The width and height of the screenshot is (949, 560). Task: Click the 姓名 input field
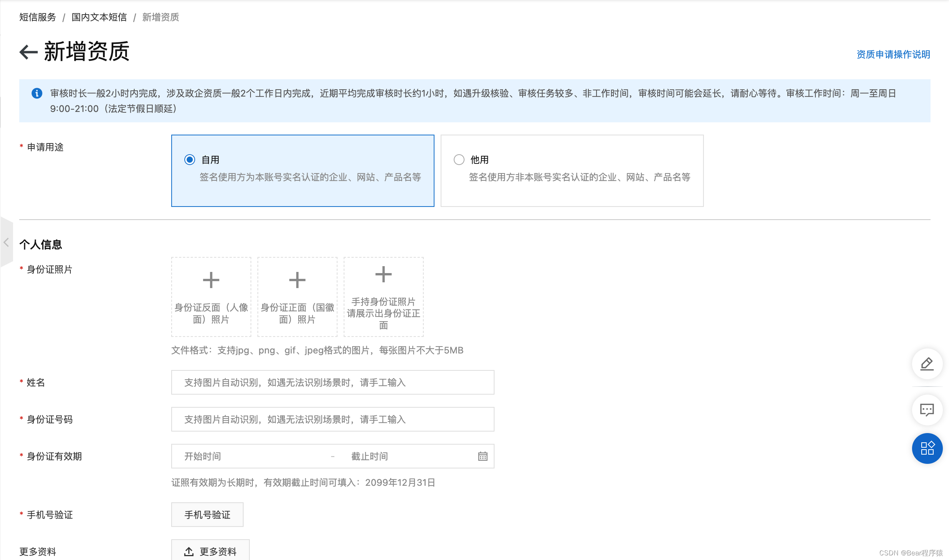(x=332, y=382)
